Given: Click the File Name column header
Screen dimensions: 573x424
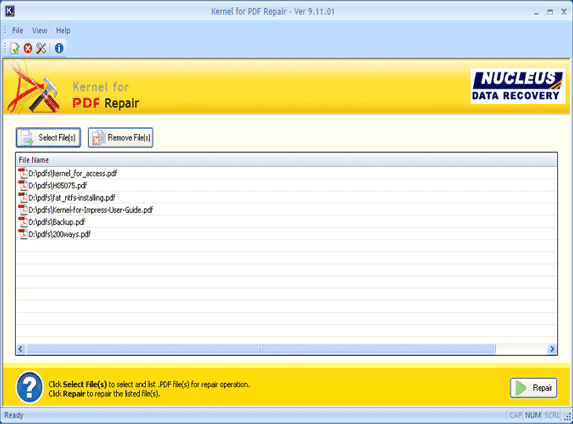Looking at the screenshot, I should (286, 160).
